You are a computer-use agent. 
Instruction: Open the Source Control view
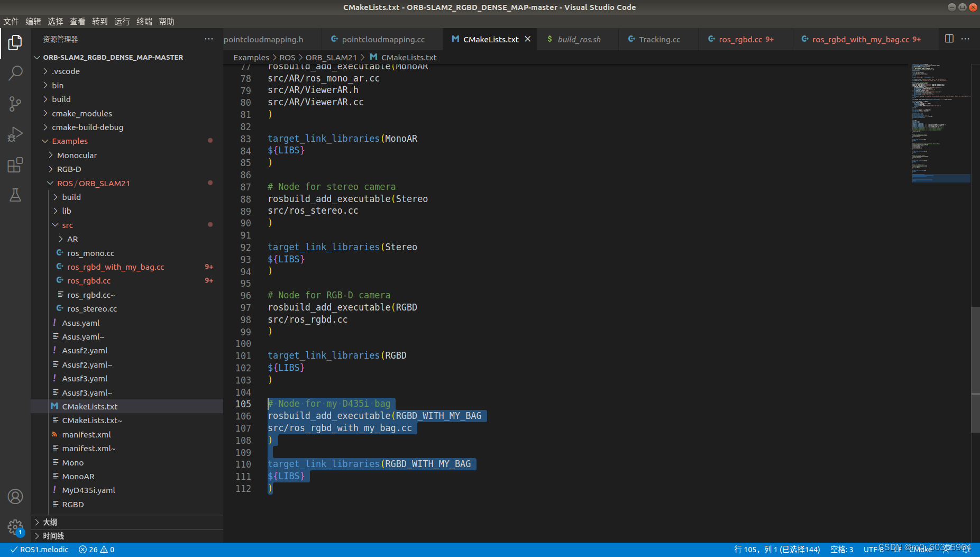pos(15,104)
